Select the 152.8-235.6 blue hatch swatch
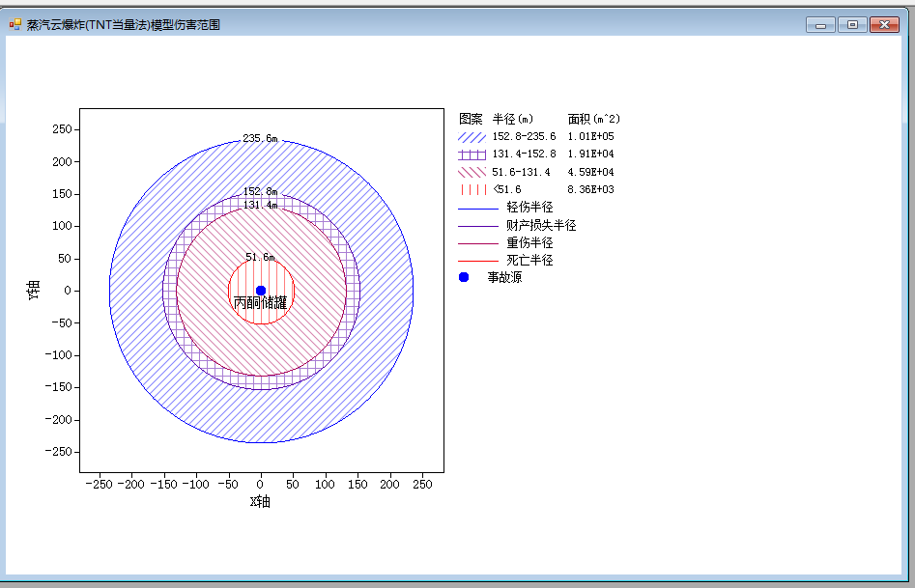915x588 pixels. tap(472, 137)
